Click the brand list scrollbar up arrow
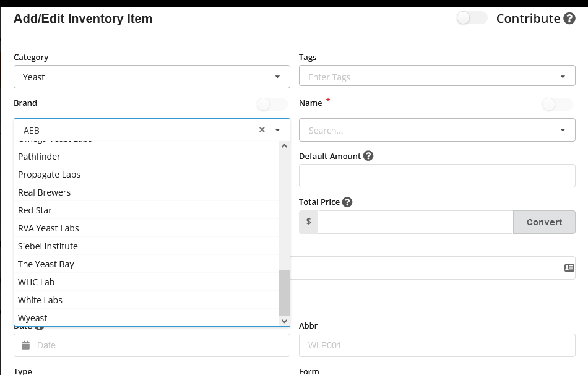 click(x=285, y=146)
